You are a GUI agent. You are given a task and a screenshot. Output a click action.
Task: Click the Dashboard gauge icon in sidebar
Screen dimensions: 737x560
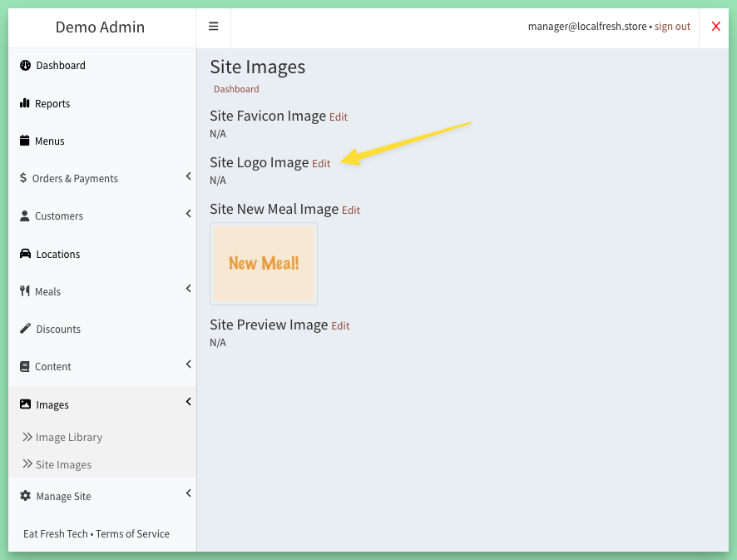[x=26, y=66]
